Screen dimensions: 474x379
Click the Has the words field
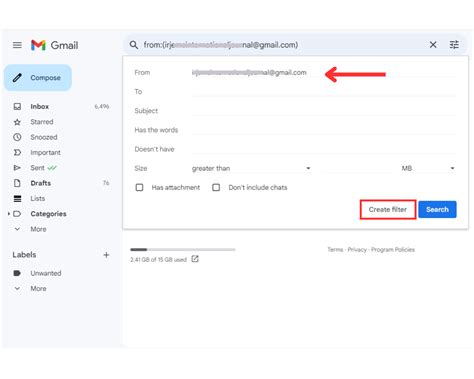[323, 130]
